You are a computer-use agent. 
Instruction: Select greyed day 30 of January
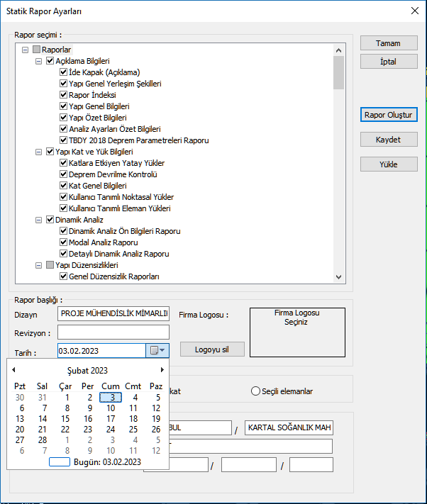pos(20,398)
